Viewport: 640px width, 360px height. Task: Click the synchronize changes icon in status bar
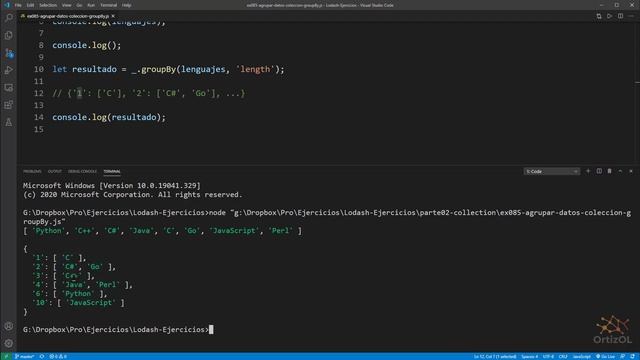pos(42,357)
